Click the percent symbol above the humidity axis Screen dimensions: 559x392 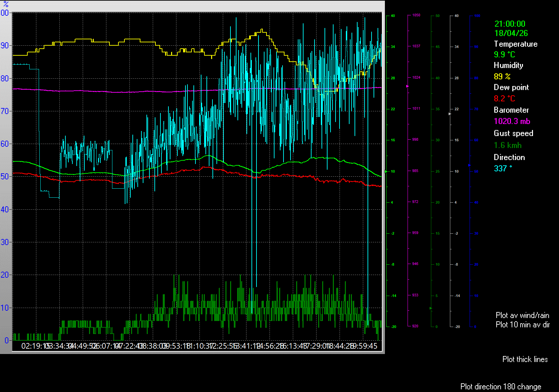click(x=6, y=4)
